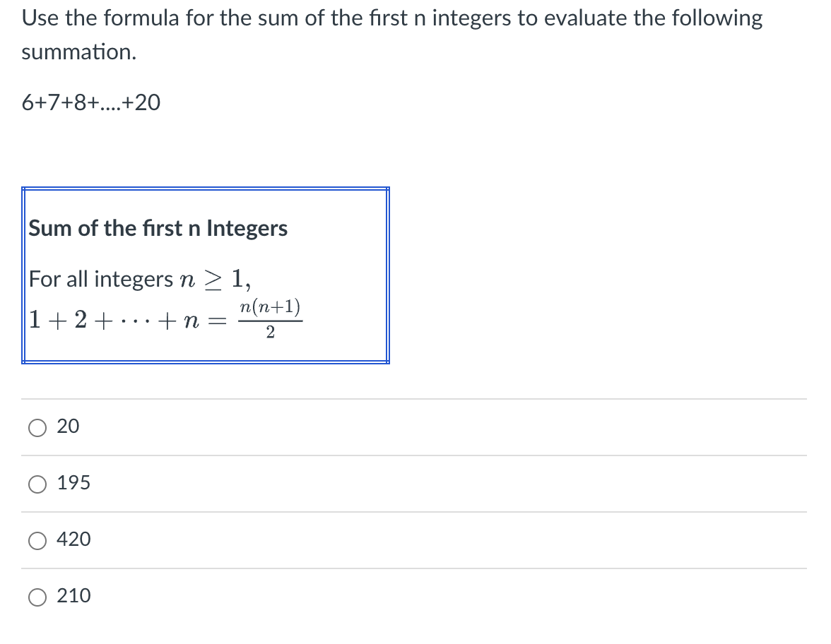The height and width of the screenshot is (644, 831).
Task: Choose the 195 answer radio button
Action: [x=37, y=484]
